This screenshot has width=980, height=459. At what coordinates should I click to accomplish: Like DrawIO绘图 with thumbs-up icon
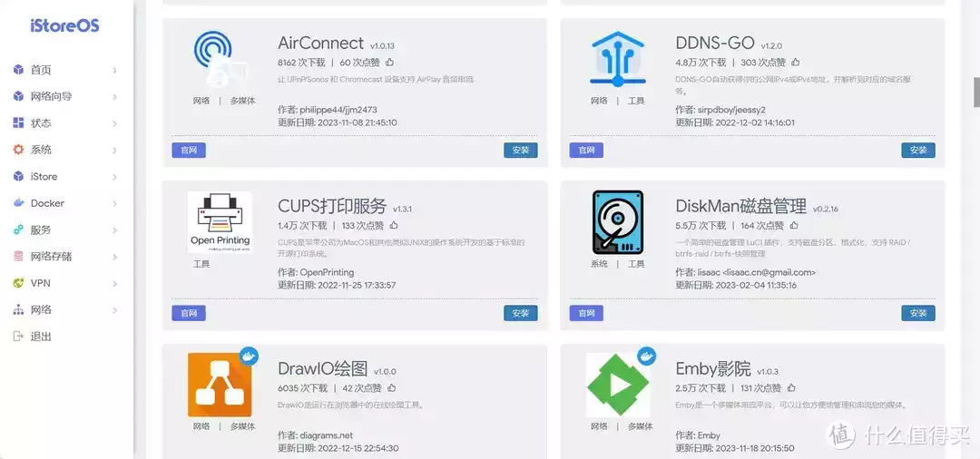392,388
